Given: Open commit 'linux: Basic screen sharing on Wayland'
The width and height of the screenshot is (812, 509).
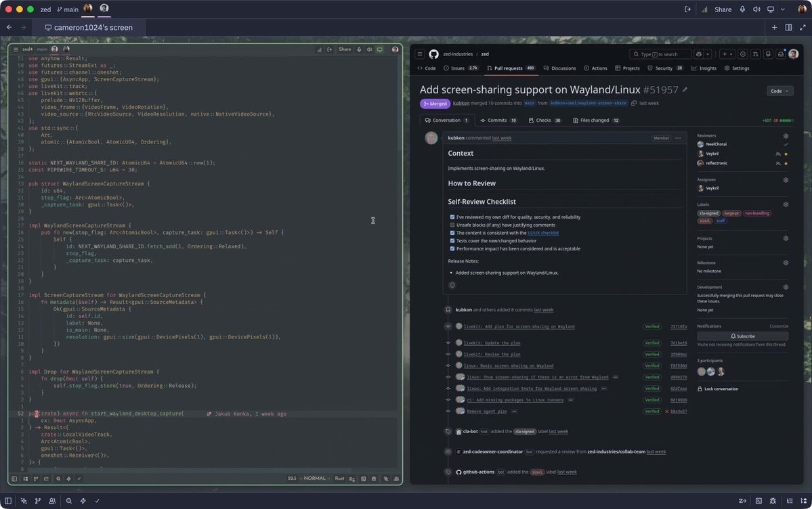Looking at the screenshot, I should (509, 366).
